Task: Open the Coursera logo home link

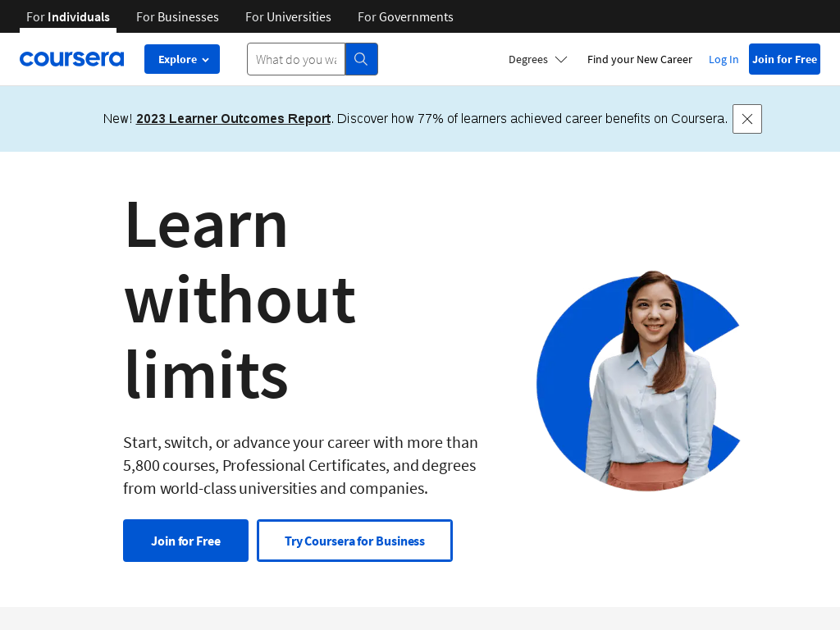Action: pos(72,59)
